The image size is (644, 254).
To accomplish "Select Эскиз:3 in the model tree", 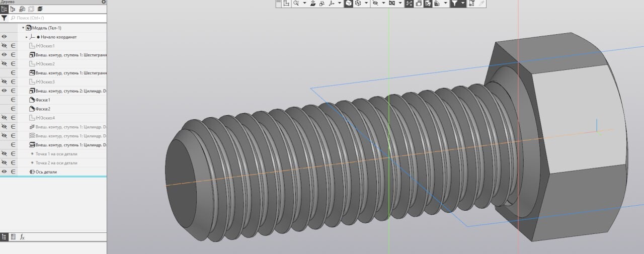I will [45, 81].
